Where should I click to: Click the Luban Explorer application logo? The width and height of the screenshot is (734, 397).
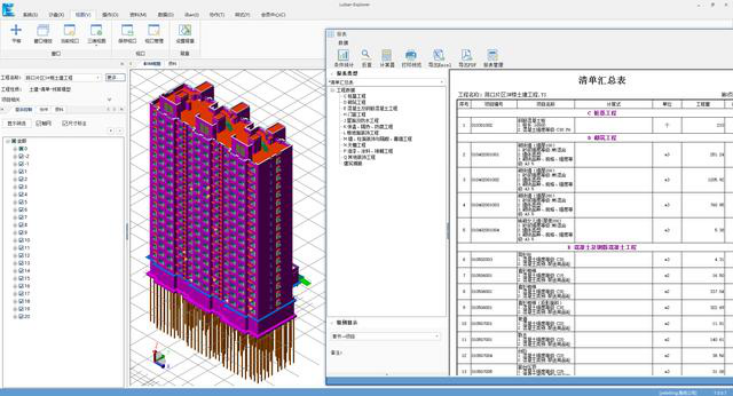[8, 9]
